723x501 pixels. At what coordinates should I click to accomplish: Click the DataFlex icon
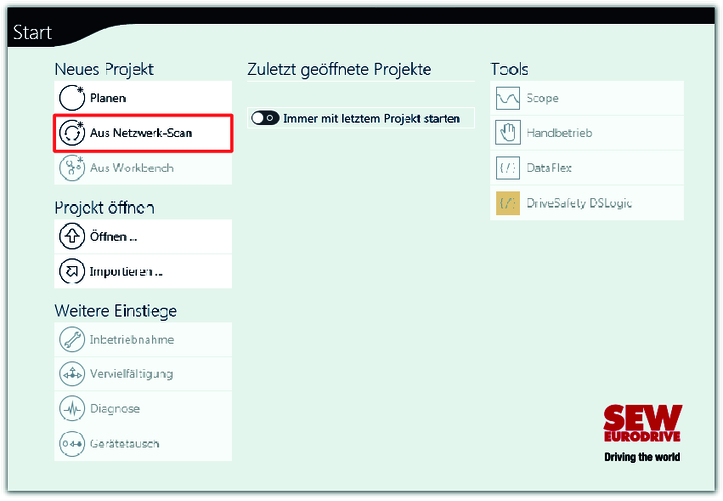[x=509, y=168]
